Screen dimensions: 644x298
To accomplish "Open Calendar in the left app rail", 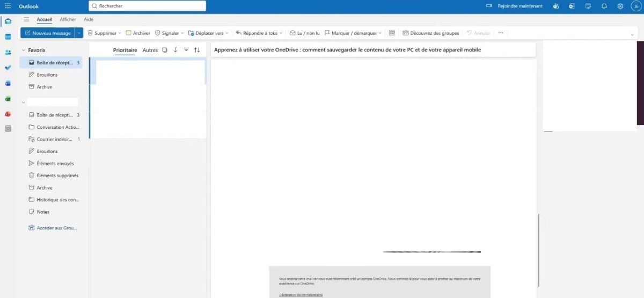I will [x=8, y=37].
